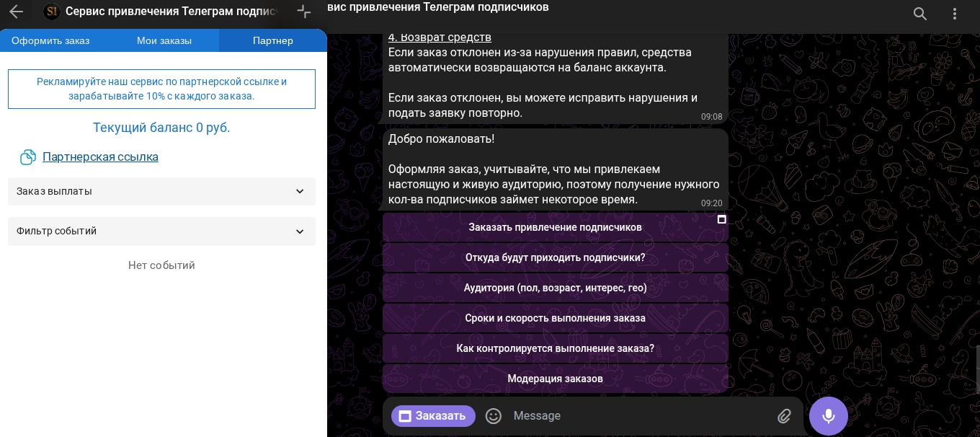Collapse the inline keyboard with the square icon
The width and height of the screenshot is (980, 437).
721,219
